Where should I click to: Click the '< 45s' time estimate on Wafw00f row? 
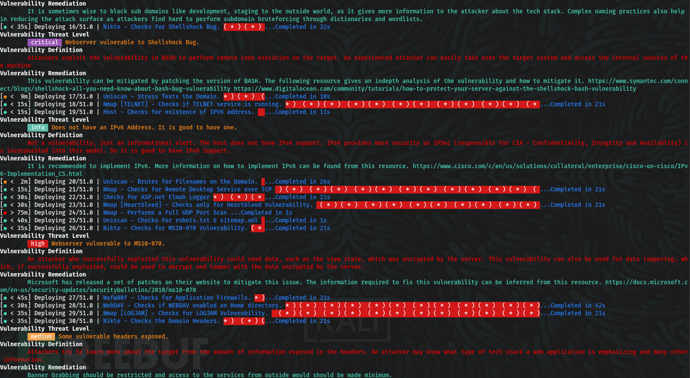coord(19,297)
